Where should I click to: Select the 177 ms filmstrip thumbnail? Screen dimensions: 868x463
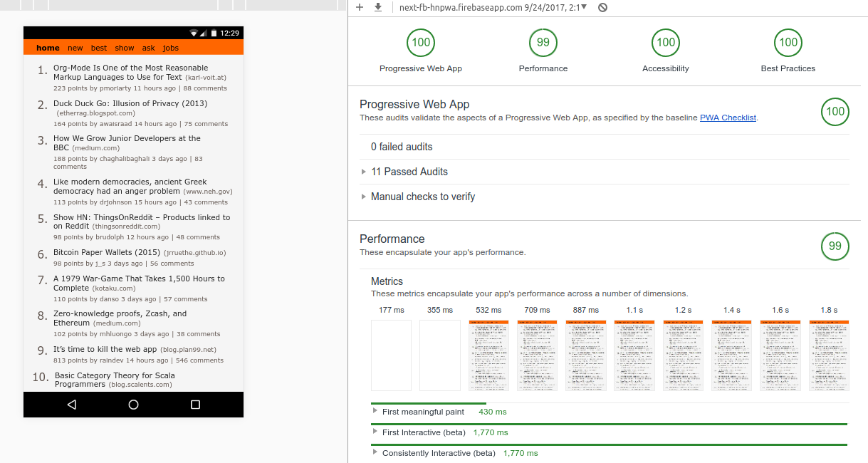[x=391, y=355]
